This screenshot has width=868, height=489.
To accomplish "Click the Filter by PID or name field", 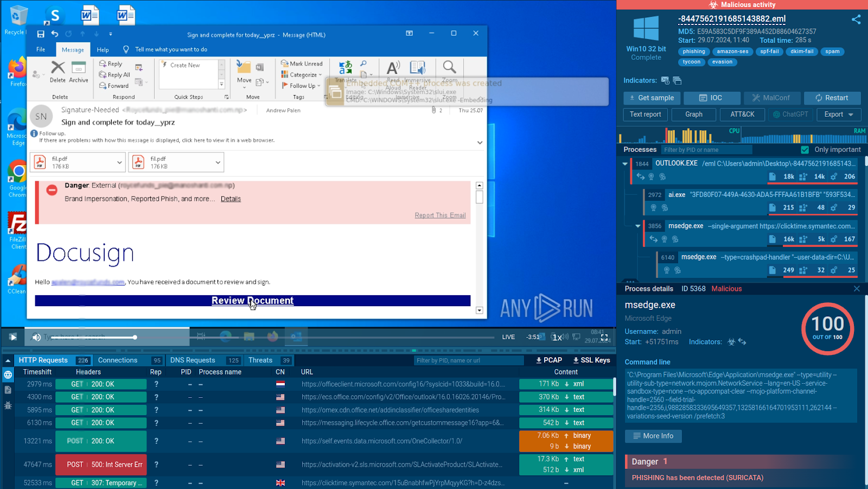I will pos(706,150).
